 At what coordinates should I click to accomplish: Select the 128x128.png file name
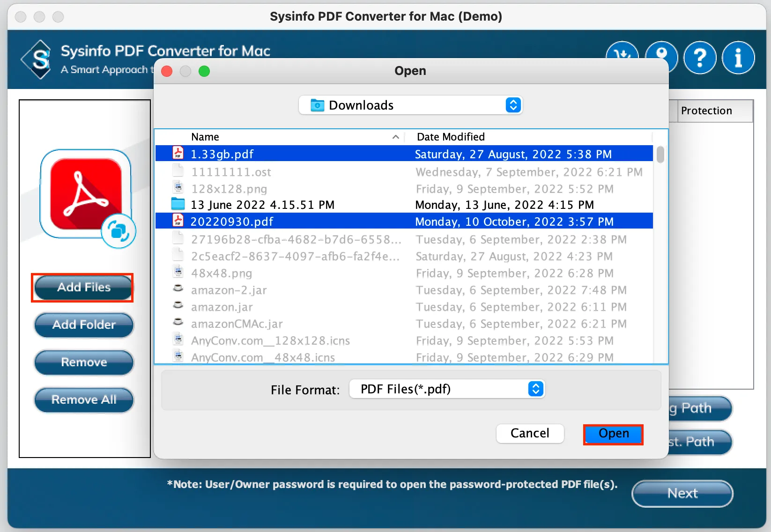pos(229,189)
